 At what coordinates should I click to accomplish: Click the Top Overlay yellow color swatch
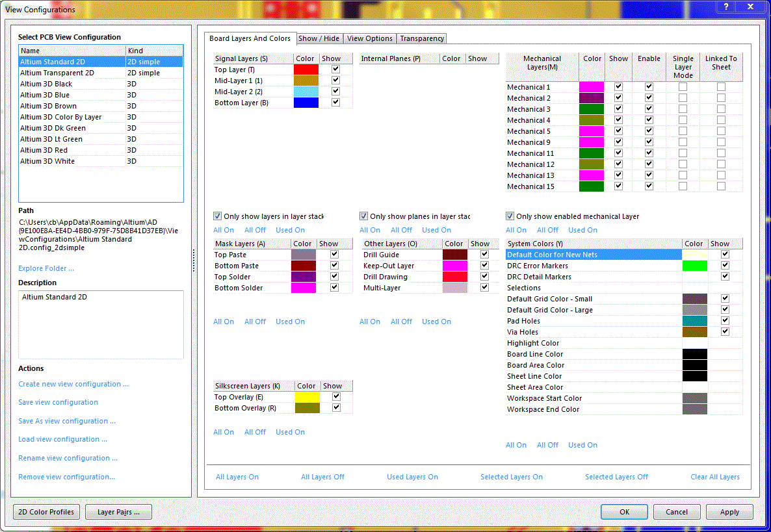(307, 397)
